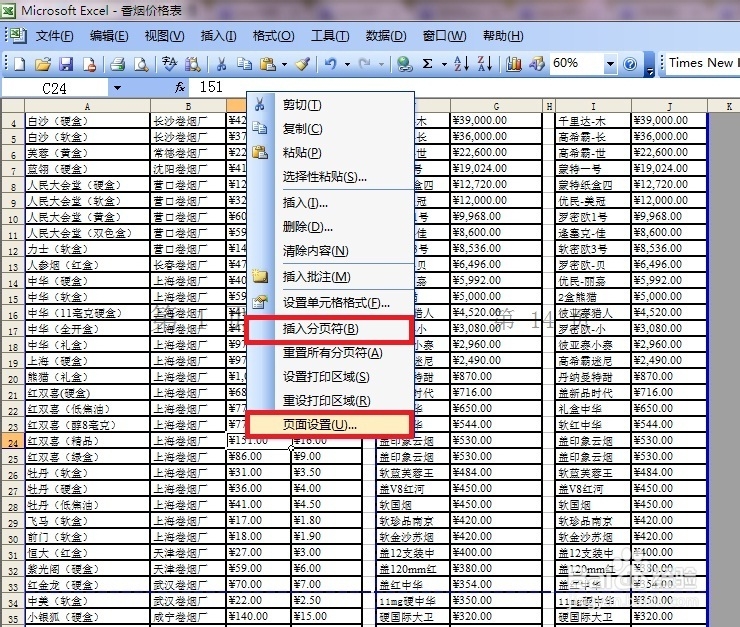
Task: Click Sort Descending Z-A icon
Action: click(x=485, y=64)
